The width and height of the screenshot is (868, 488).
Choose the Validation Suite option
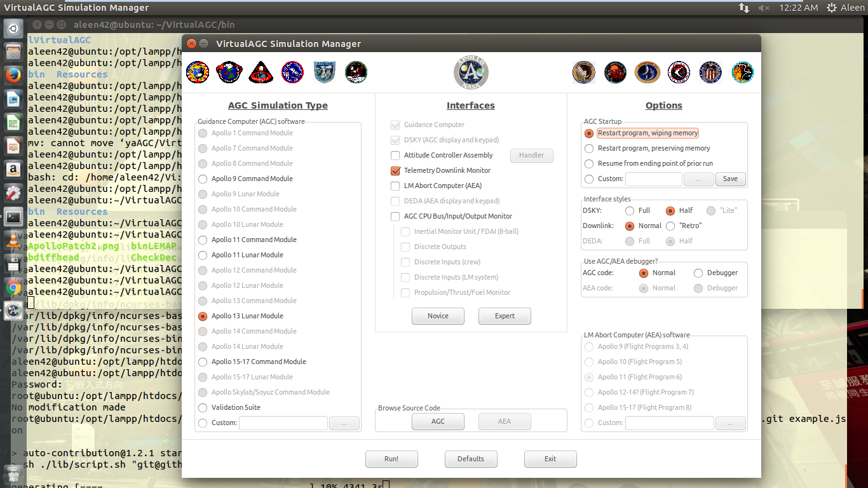(x=229, y=407)
